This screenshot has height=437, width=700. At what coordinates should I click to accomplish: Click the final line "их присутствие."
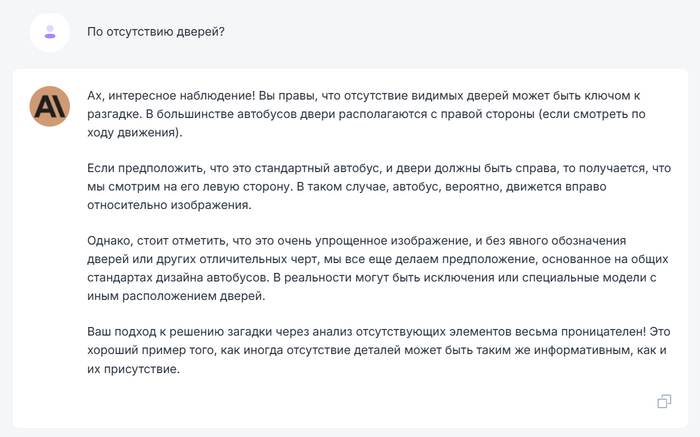(x=132, y=368)
